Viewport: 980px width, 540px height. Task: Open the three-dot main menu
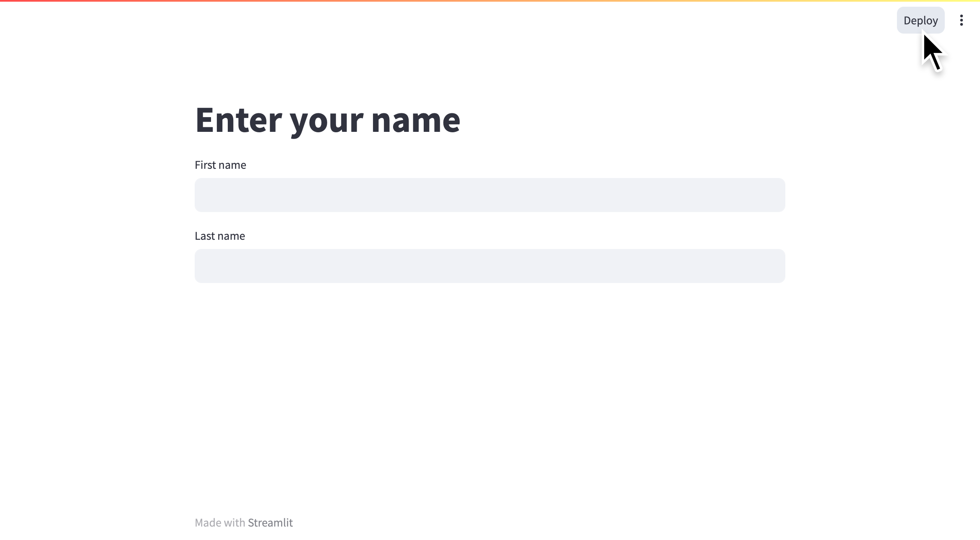click(961, 20)
